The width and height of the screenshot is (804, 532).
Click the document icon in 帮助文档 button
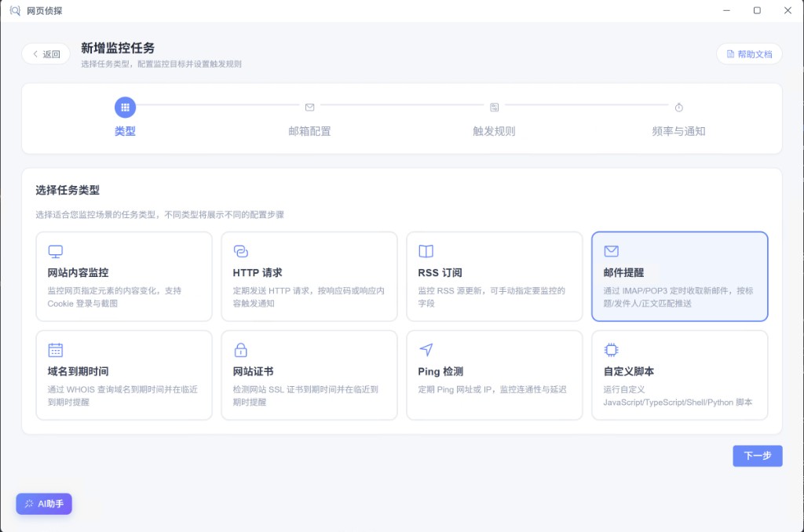(731, 54)
